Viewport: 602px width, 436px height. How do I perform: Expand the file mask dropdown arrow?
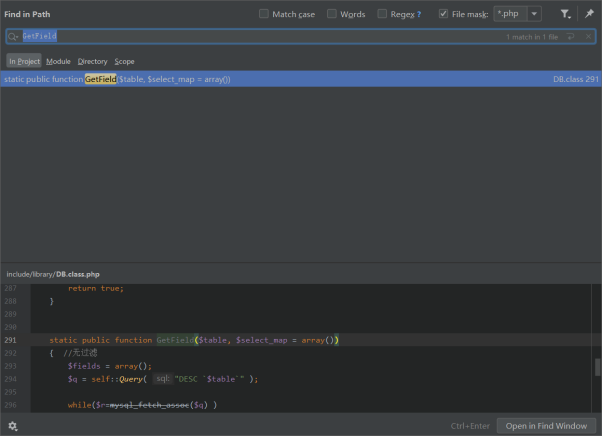pyautogui.click(x=534, y=14)
